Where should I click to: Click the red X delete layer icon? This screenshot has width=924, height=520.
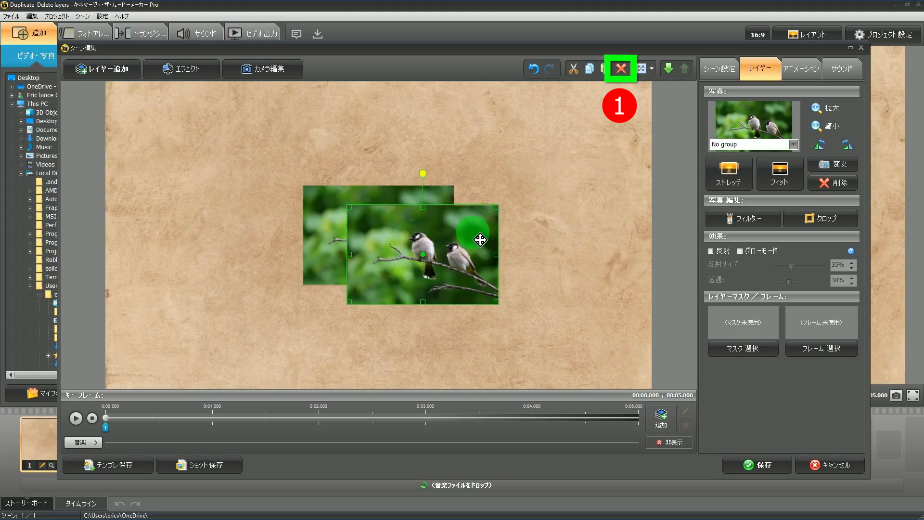coord(620,68)
